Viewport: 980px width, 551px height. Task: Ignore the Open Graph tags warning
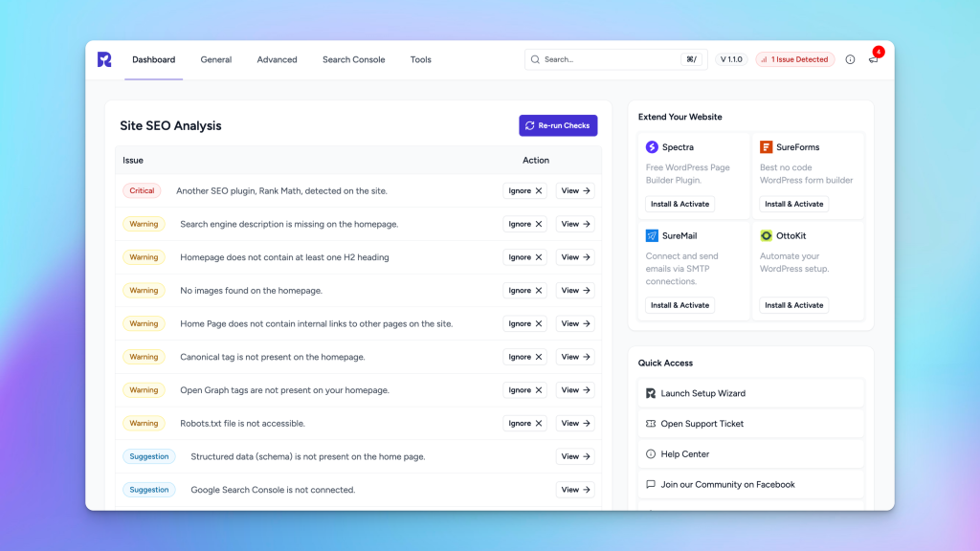tap(525, 390)
